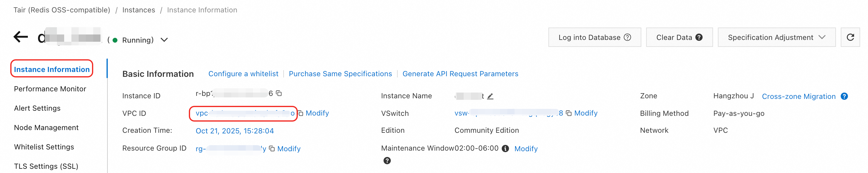Click the Clear Data button
Viewport: 868px width, 173px height.
(x=679, y=38)
